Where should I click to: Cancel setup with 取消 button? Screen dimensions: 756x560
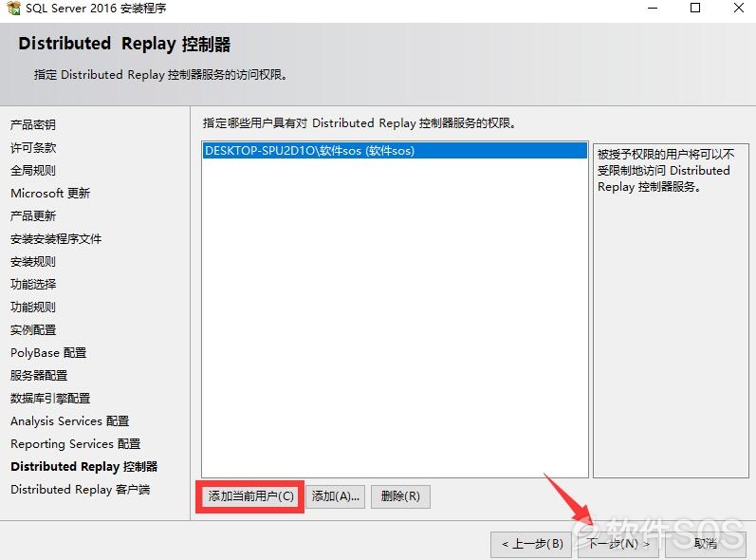[706, 544]
